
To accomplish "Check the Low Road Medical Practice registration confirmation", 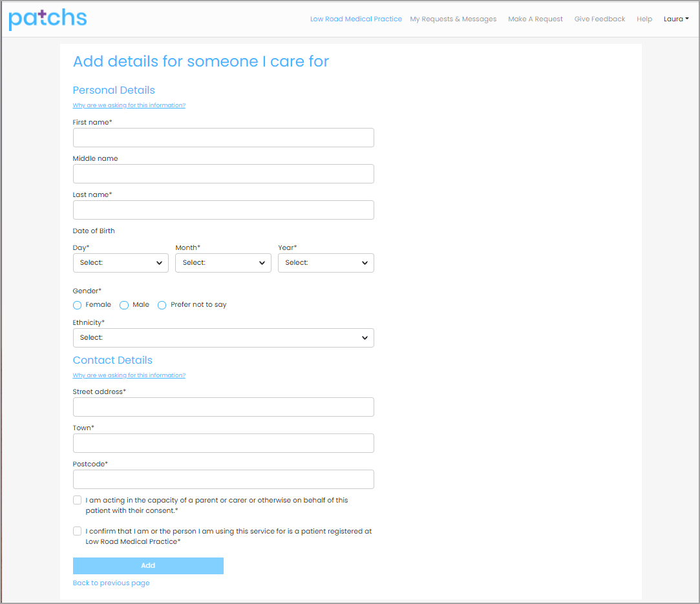I will pyautogui.click(x=77, y=530).
